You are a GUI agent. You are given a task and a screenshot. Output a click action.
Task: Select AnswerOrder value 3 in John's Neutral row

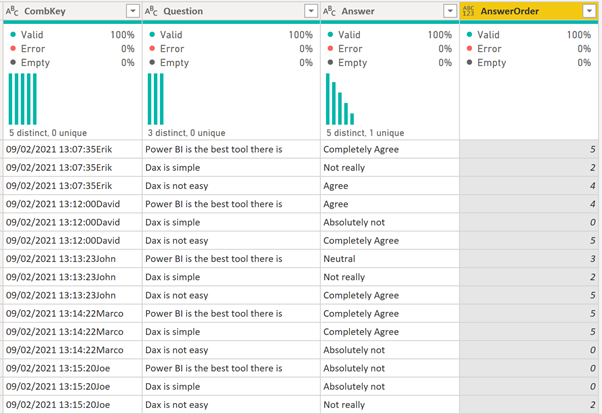[529, 259]
